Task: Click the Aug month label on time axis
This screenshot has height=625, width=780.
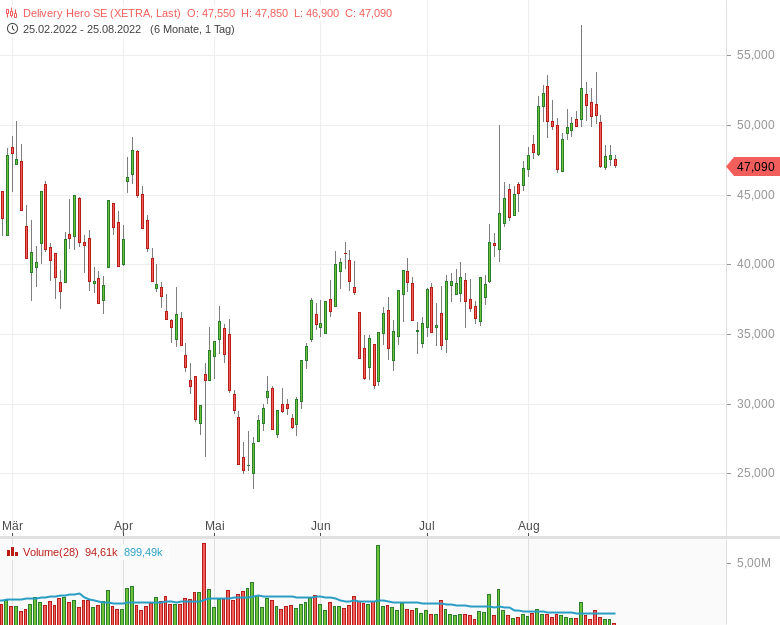Action: click(529, 525)
